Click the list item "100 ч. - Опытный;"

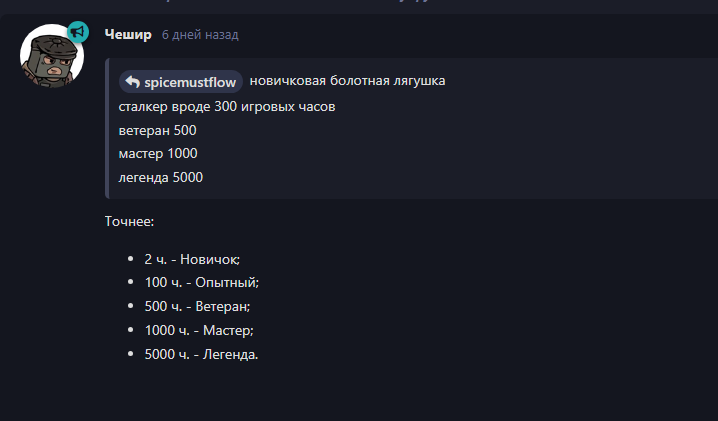tap(201, 282)
